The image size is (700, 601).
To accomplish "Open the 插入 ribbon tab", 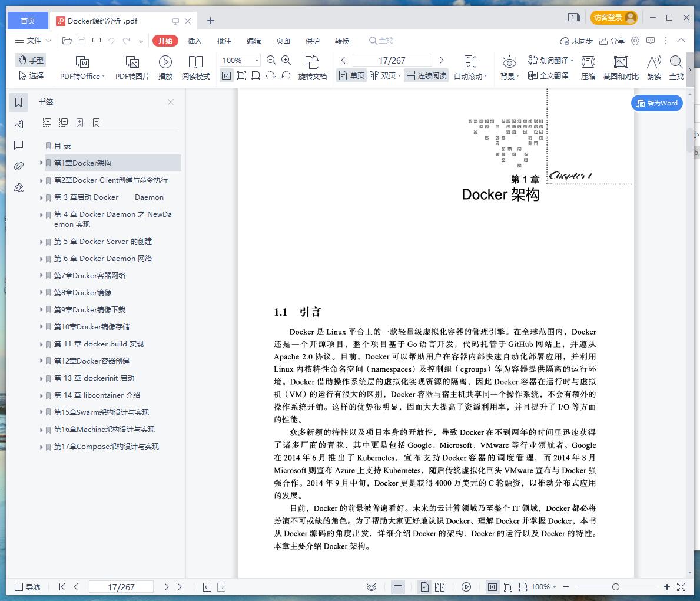I will pyautogui.click(x=195, y=41).
